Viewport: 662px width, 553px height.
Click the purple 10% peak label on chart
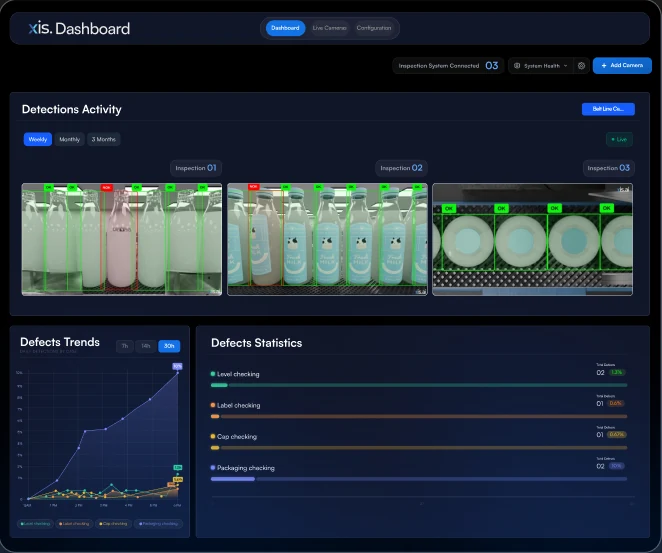177,366
